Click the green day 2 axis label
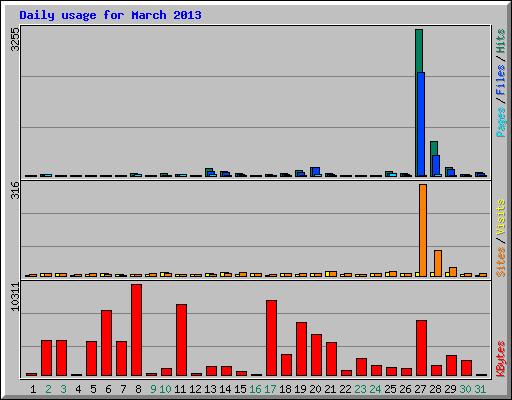 [x=48, y=389]
